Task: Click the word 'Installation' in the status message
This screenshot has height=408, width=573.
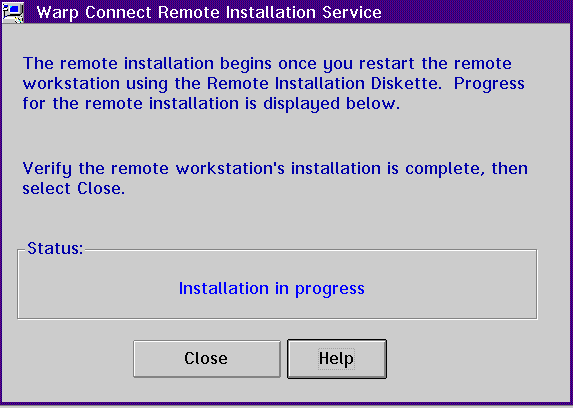Action: (x=224, y=288)
